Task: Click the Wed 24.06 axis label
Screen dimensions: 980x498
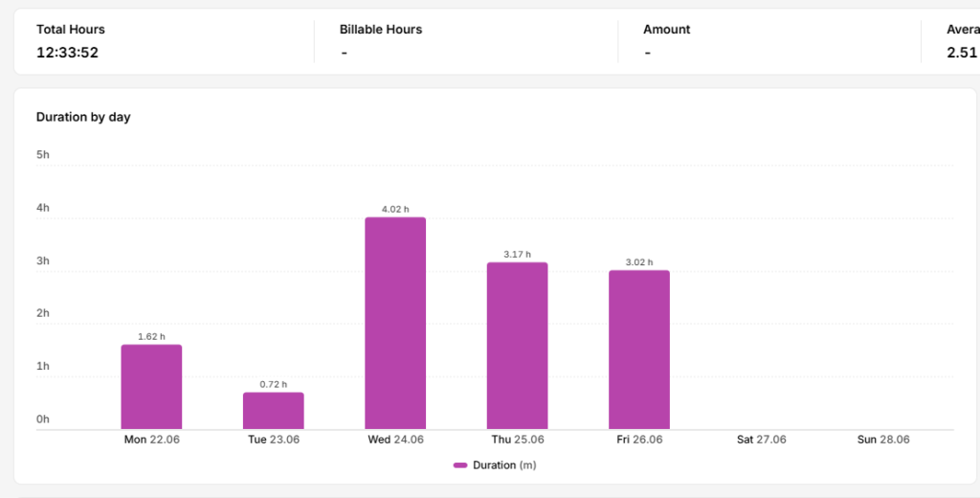Action: coord(395,440)
